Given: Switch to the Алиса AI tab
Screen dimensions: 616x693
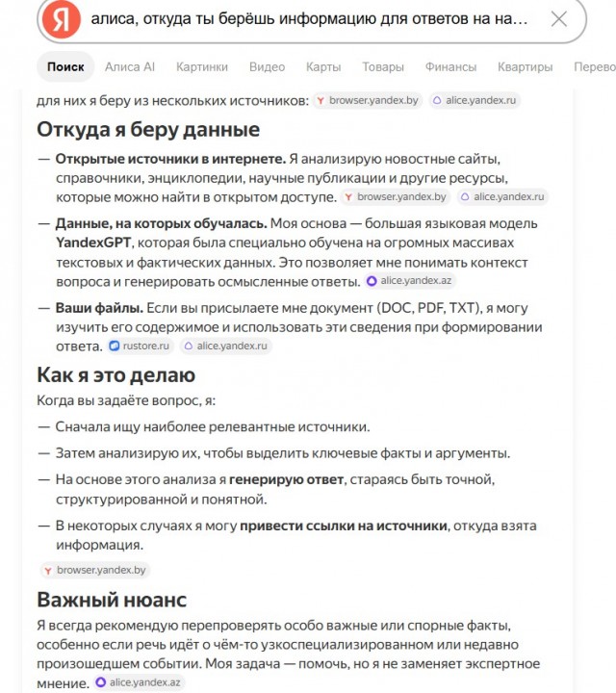Looking at the screenshot, I should (130, 66).
